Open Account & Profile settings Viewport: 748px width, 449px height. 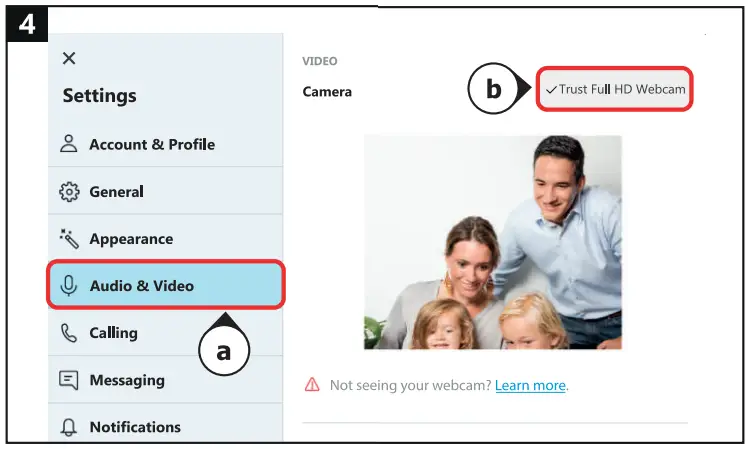click(166, 144)
